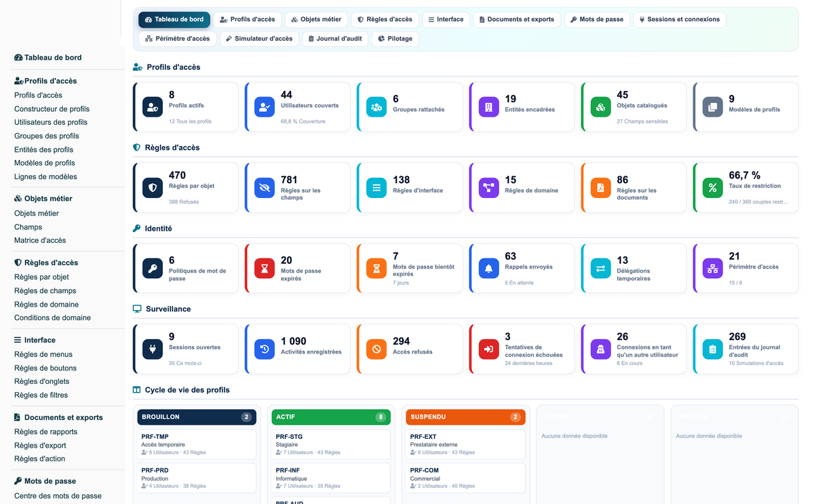Click the hierarchy icon on Règles de domaine card
Image resolution: width=814 pixels, height=504 pixels.
click(488, 188)
